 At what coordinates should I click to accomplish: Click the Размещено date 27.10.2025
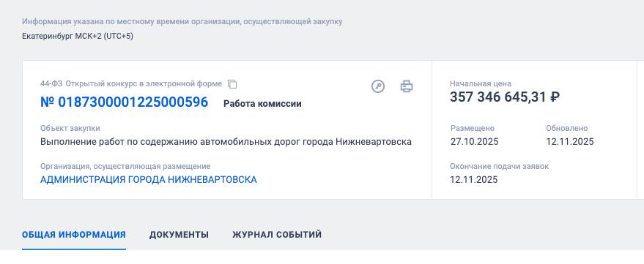(x=474, y=142)
